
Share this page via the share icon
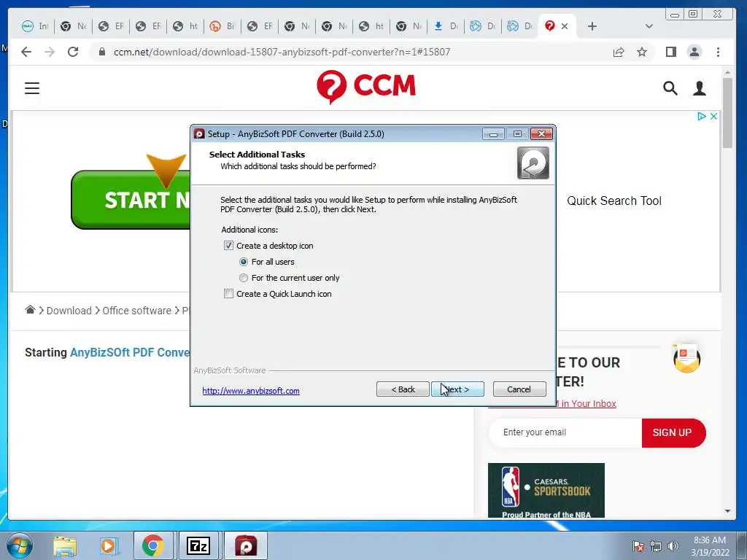619,52
